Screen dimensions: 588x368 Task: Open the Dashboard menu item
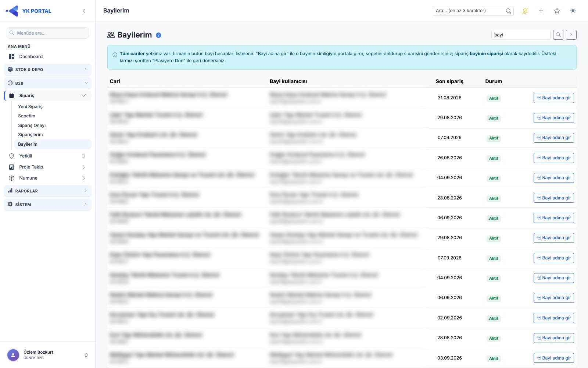[x=48, y=57]
